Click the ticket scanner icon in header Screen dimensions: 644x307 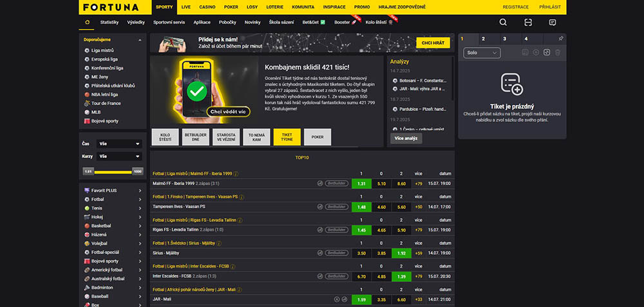pos(528,22)
